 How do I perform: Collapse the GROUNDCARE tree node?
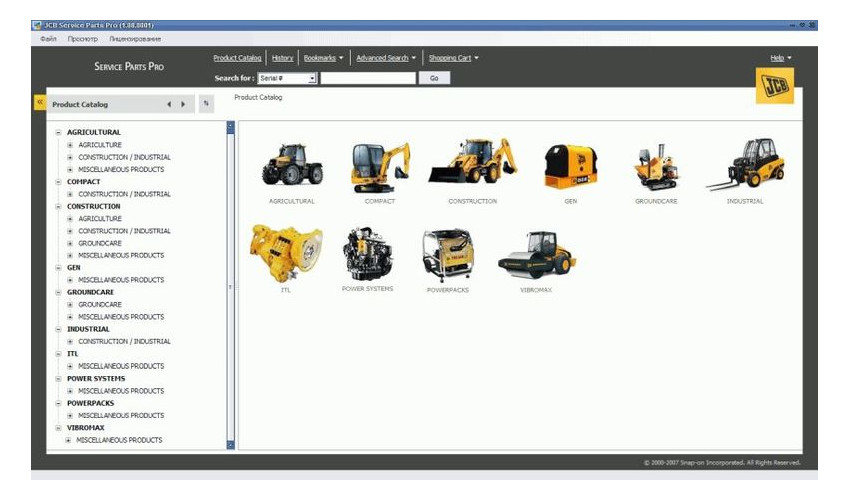tap(58, 292)
